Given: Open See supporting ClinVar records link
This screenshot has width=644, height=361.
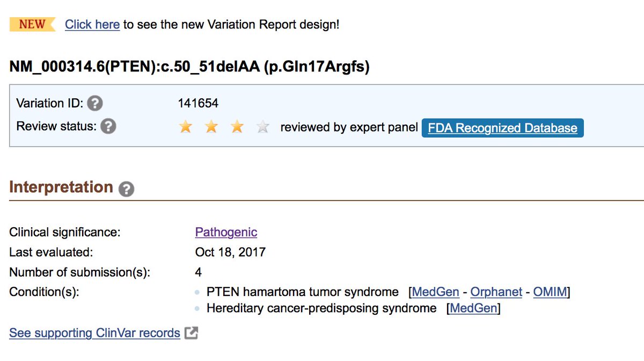Looking at the screenshot, I should pyautogui.click(x=94, y=333).
